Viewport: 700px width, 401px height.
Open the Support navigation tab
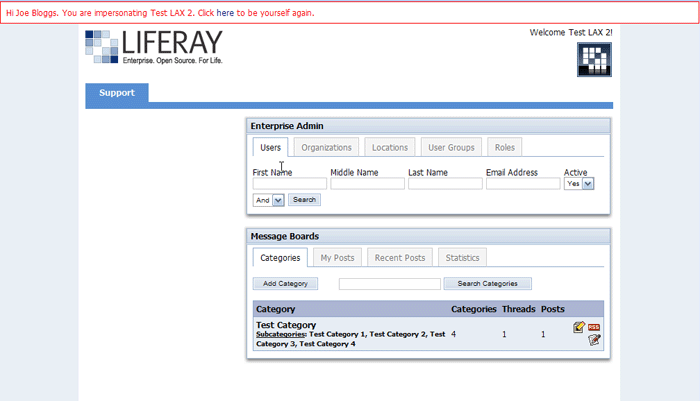click(117, 92)
